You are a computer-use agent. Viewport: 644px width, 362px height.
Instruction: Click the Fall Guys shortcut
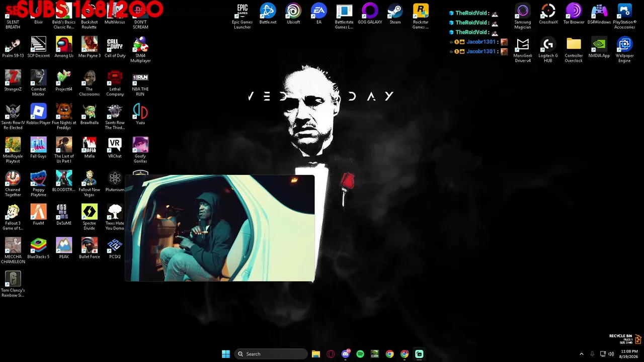click(38, 148)
